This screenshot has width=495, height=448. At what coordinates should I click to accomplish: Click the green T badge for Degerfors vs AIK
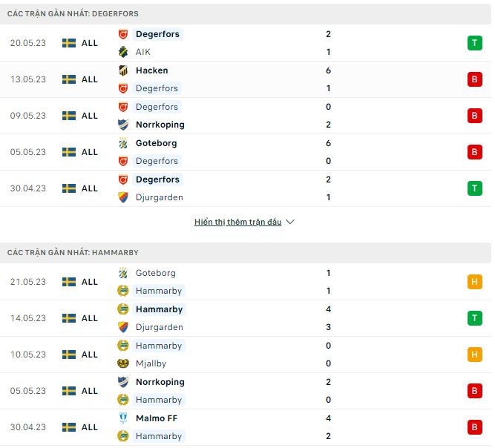coord(474,43)
